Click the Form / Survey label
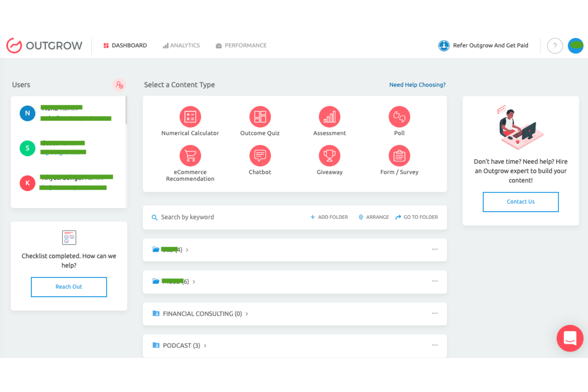This screenshot has width=588, height=392. point(399,172)
